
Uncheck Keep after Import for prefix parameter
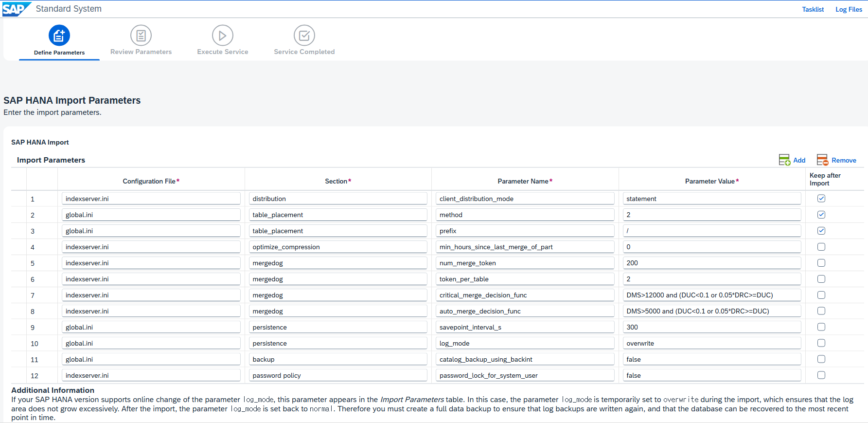[821, 231]
